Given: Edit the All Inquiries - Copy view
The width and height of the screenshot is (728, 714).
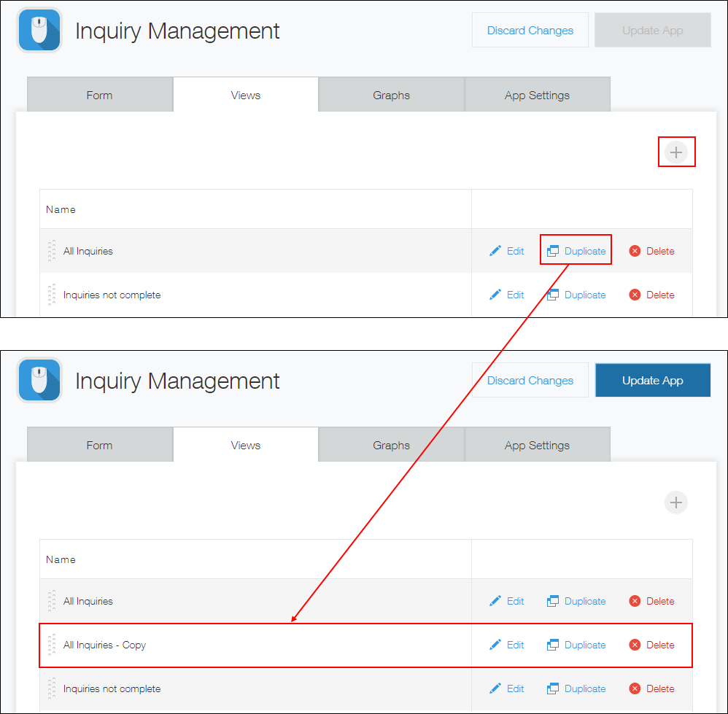Looking at the screenshot, I should pos(507,645).
